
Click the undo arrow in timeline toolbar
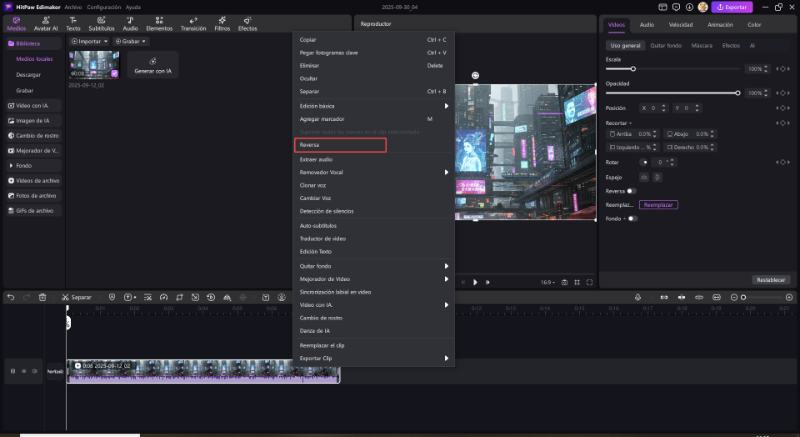[10, 297]
